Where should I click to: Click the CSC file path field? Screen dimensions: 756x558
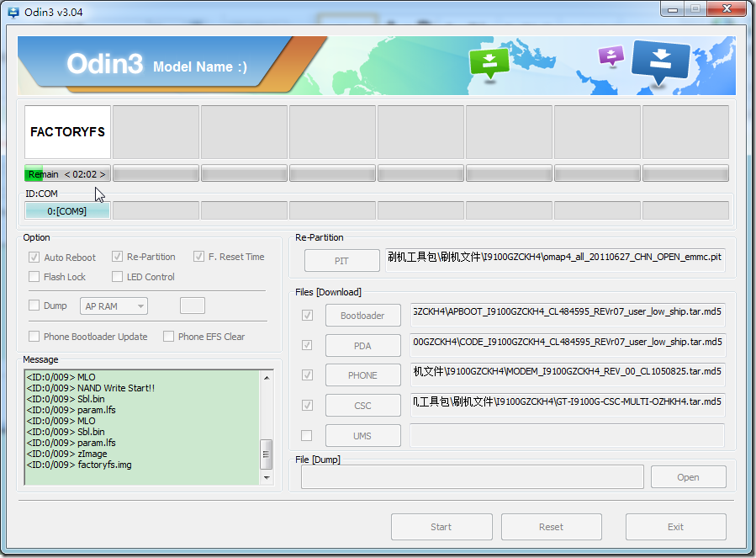coord(568,405)
